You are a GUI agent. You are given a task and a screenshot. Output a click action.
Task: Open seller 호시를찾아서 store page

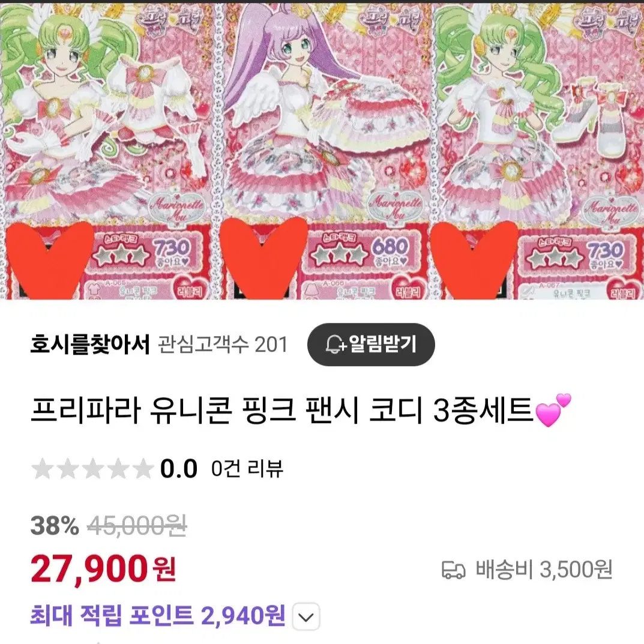[90, 344]
